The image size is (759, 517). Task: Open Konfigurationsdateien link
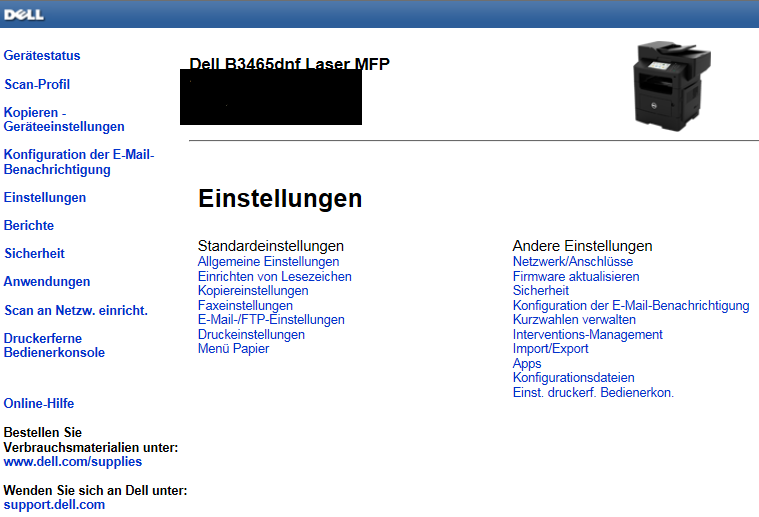[x=574, y=378]
